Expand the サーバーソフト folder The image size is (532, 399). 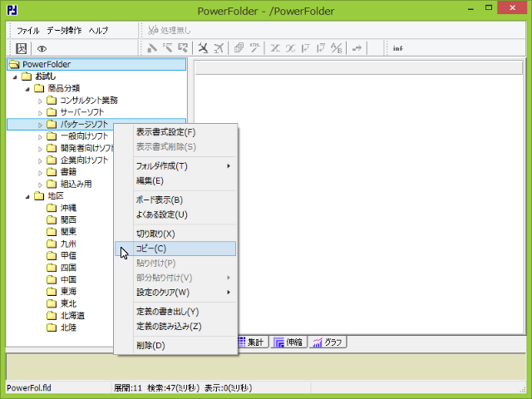40,113
